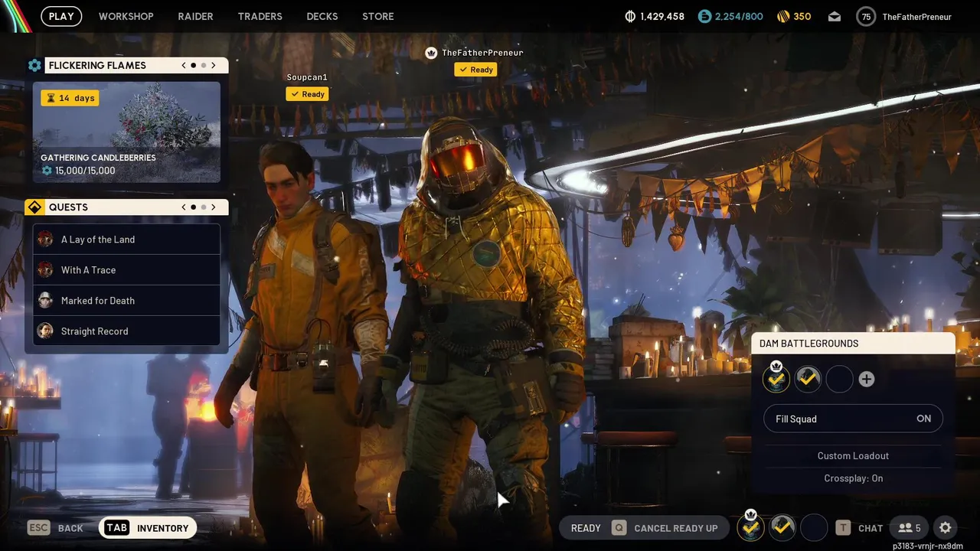
Task: Select TheFatherPreneur name above character
Action: 482,53
